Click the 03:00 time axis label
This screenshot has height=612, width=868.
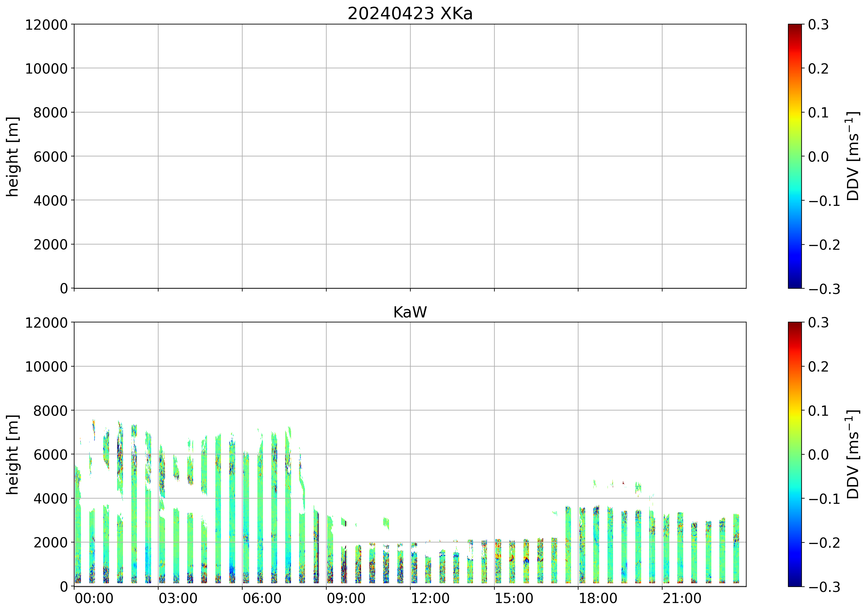pos(178,599)
